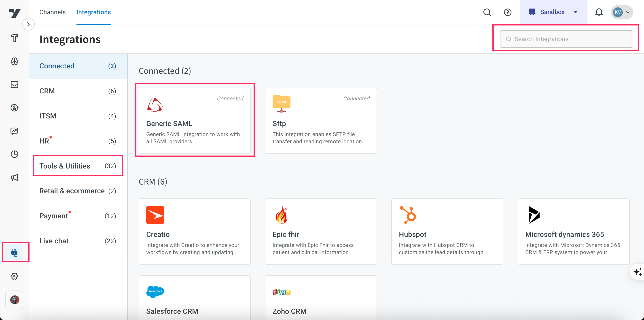Screen dimensions: 644x320
Task: Select the Live chat category
Action: coord(78,241)
